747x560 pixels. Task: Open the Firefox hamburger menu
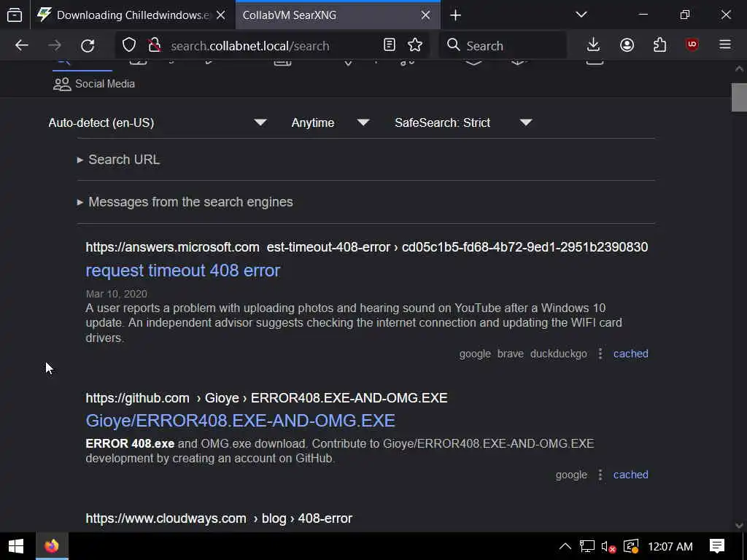[725, 44]
